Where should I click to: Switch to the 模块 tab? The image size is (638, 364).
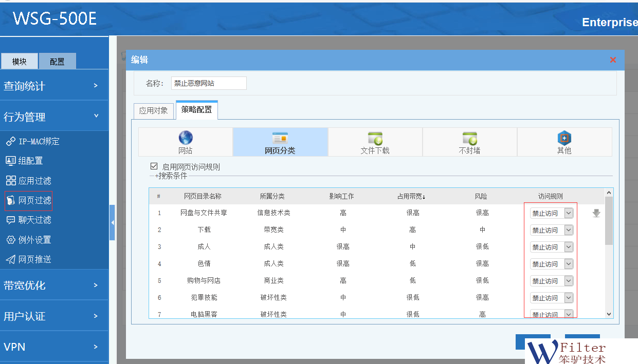click(x=20, y=62)
